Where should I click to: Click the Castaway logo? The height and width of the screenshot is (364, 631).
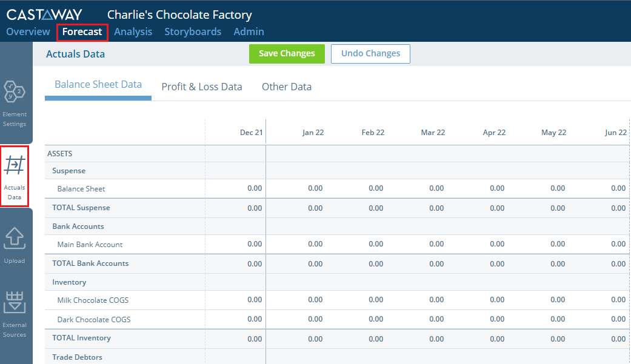(x=44, y=15)
